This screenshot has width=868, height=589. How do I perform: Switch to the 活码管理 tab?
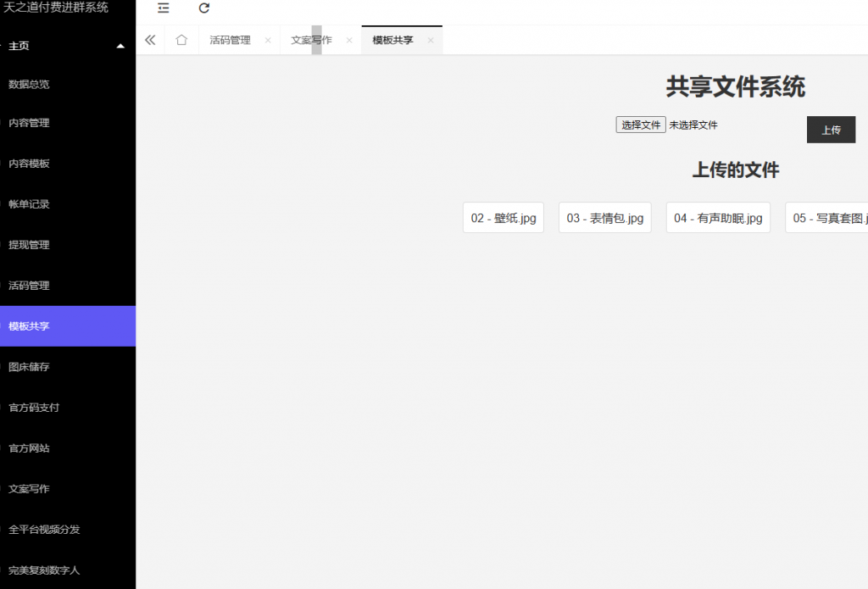click(230, 40)
